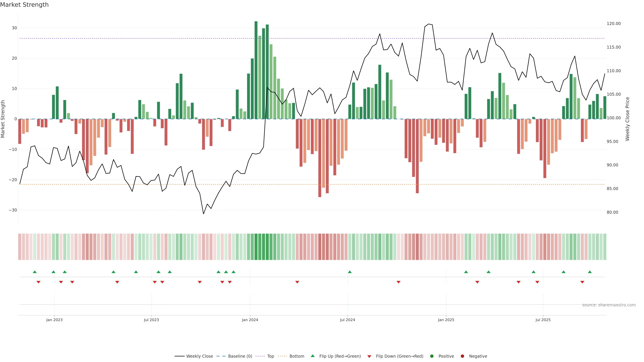The image size is (644, 362).
Task: Click the first red flip-down triangle on the left
Action: coord(39,282)
